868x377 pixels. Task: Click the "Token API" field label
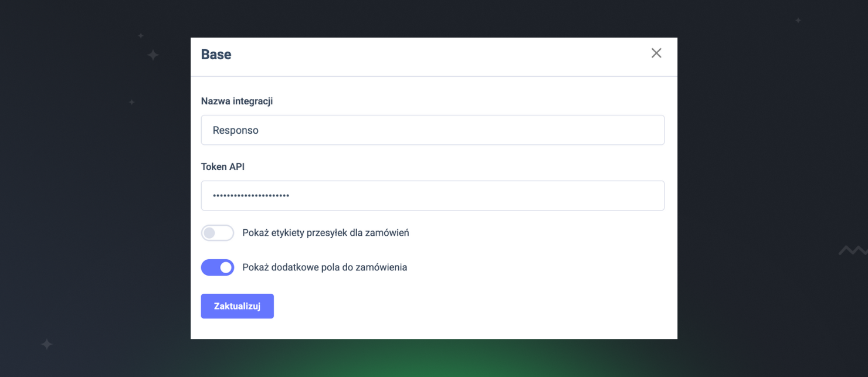pyautogui.click(x=223, y=167)
